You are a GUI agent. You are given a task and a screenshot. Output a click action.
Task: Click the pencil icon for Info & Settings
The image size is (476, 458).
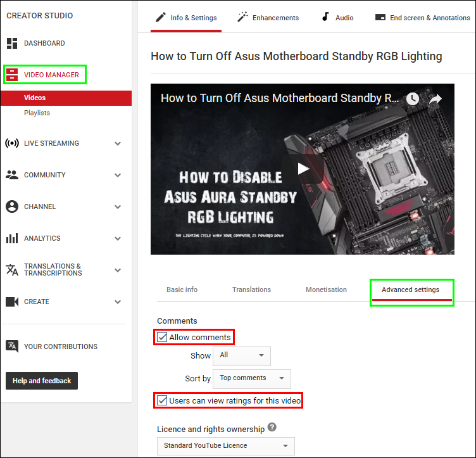click(x=161, y=17)
